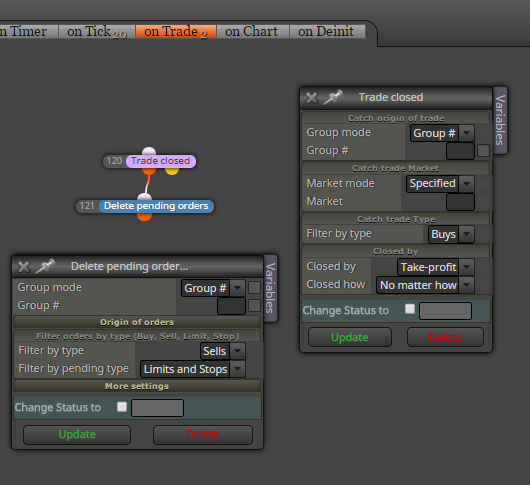Collapse the Closed by section header
Image resolution: width=530 pixels, height=485 pixels.
coord(396,251)
